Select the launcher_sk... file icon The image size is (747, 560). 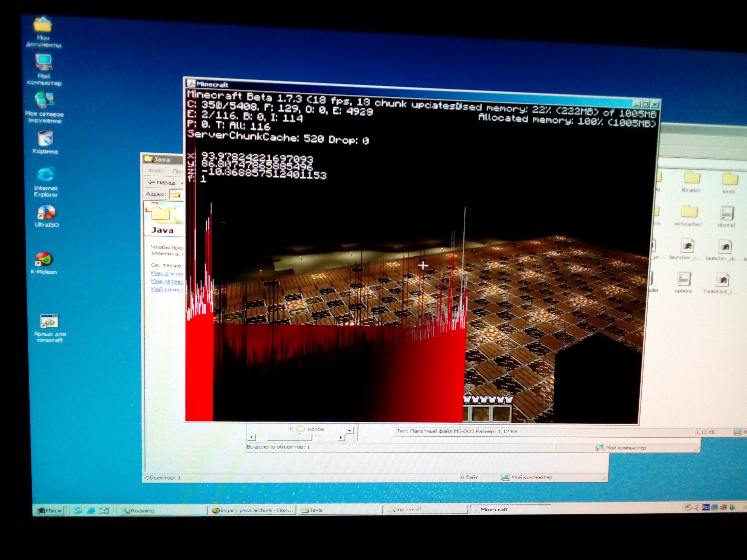[x=724, y=250]
